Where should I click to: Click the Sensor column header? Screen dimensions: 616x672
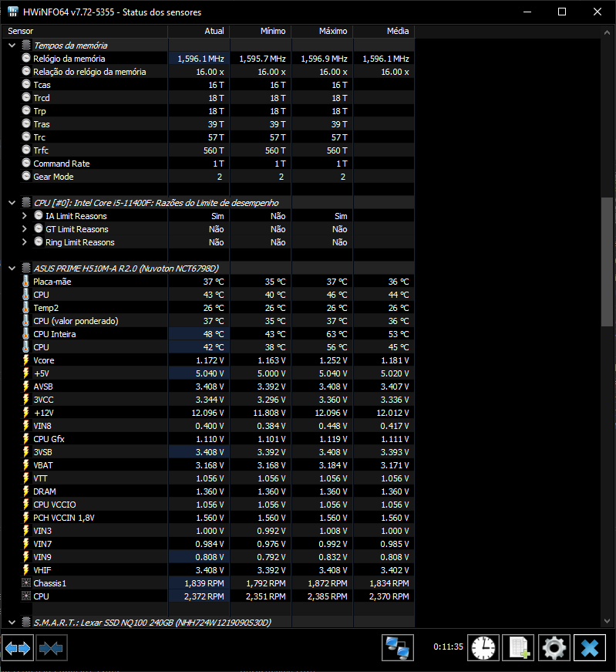85,31
